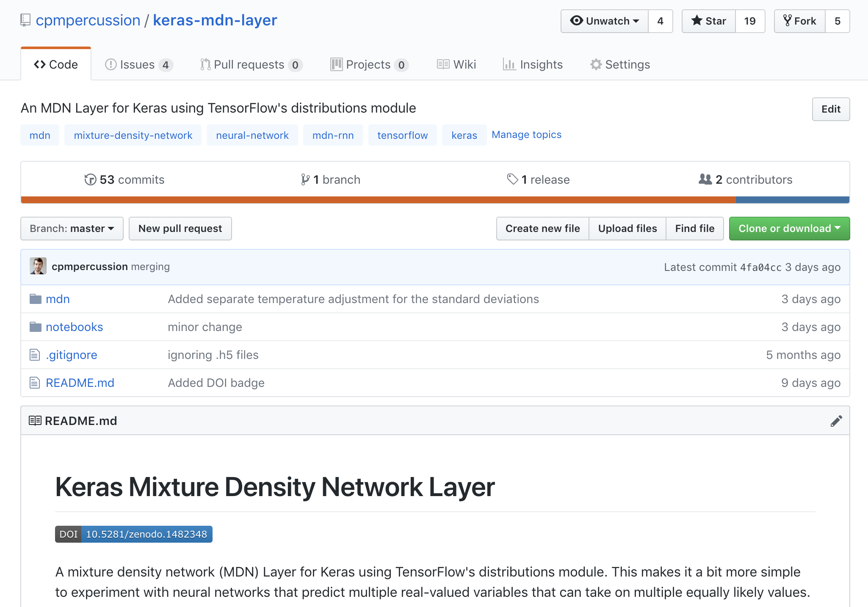Click Upload files button
This screenshot has height=607, width=868.
click(628, 229)
